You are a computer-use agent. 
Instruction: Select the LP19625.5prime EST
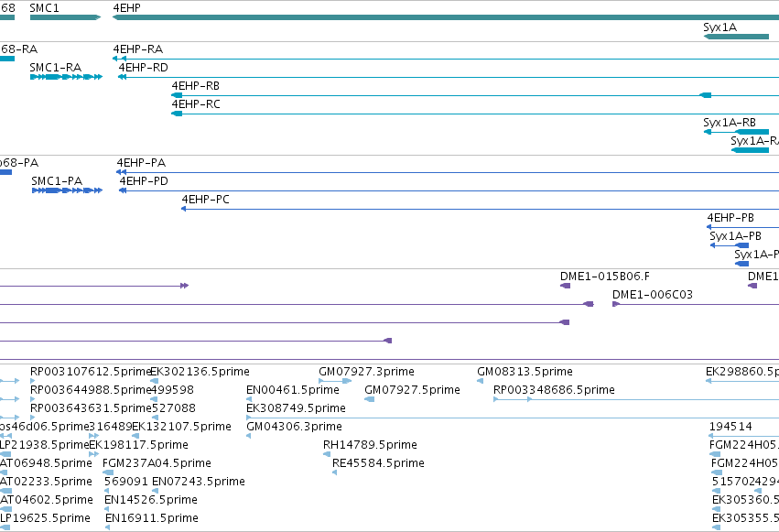click(x=5, y=527)
